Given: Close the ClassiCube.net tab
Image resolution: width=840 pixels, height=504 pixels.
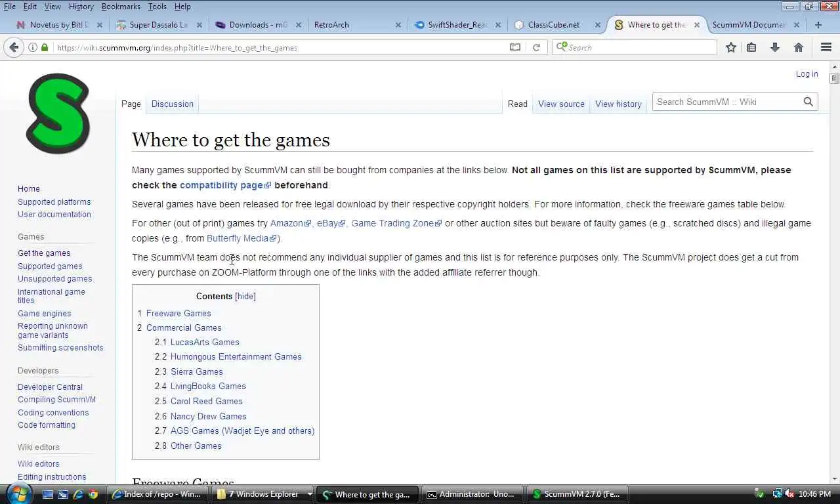Looking at the screenshot, I should tap(598, 25).
